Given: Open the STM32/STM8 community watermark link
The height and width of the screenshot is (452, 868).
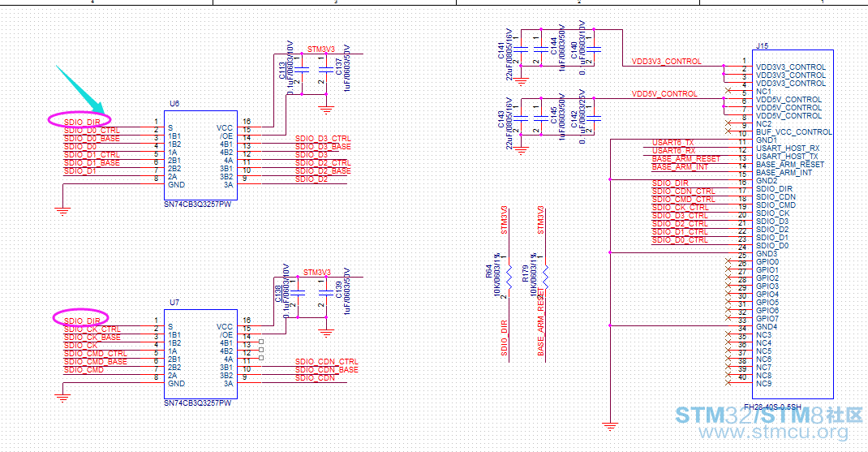Looking at the screenshot, I should [x=769, y=423].
